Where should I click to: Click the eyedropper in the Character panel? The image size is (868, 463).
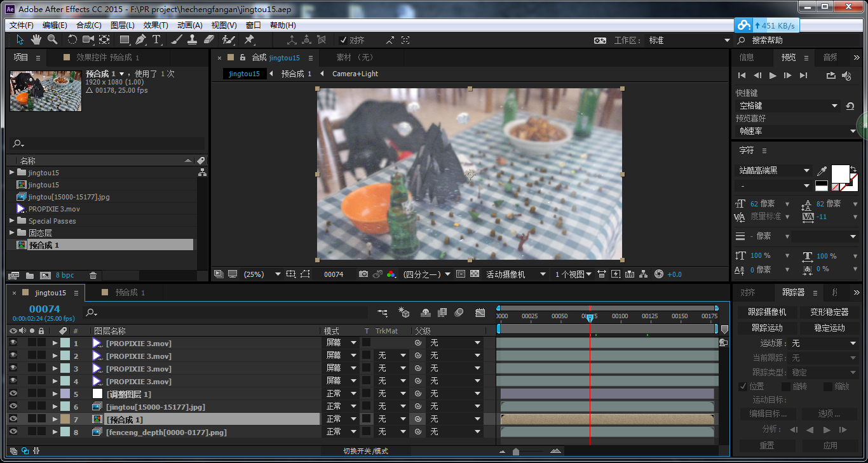[822, 171]
